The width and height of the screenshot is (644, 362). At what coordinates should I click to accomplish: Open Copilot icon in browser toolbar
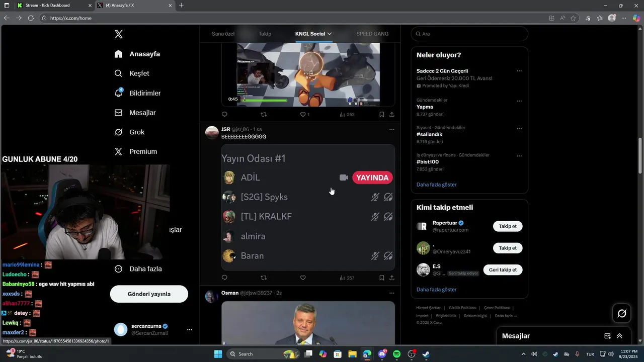[x=636, y=18]
